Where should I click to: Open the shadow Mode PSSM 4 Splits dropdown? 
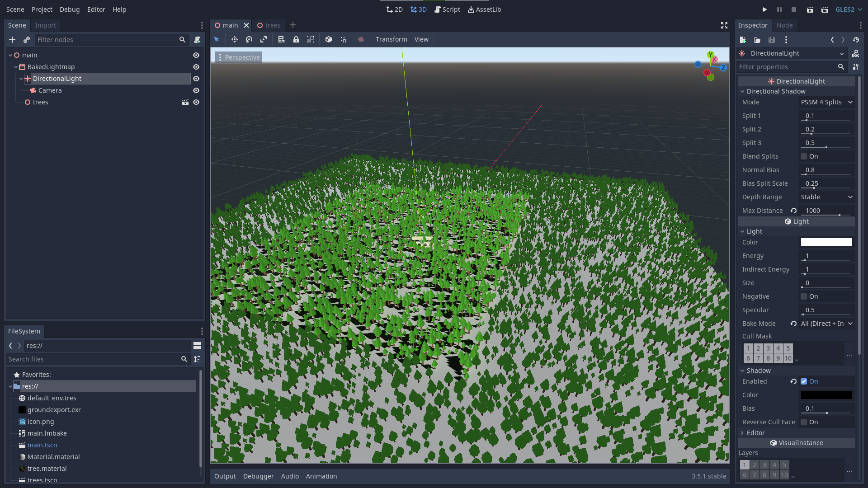pyautogui.click(x=826, y=102)
